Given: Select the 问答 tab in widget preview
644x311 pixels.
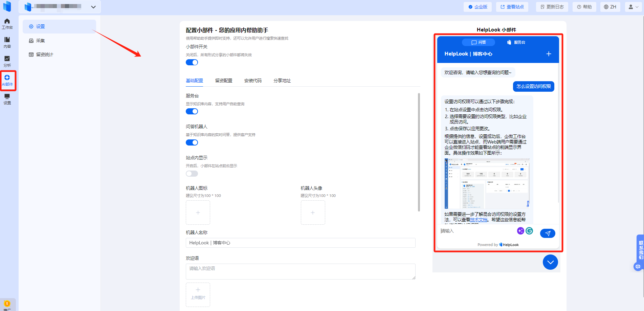Looking at the screenshot, I should (479, 42).
